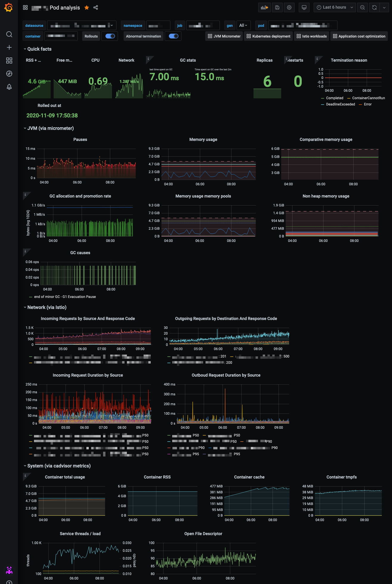Click the CPU 0.69 stat panel
The height and width of the screenshot is (584, 392).
click(98, 81)
